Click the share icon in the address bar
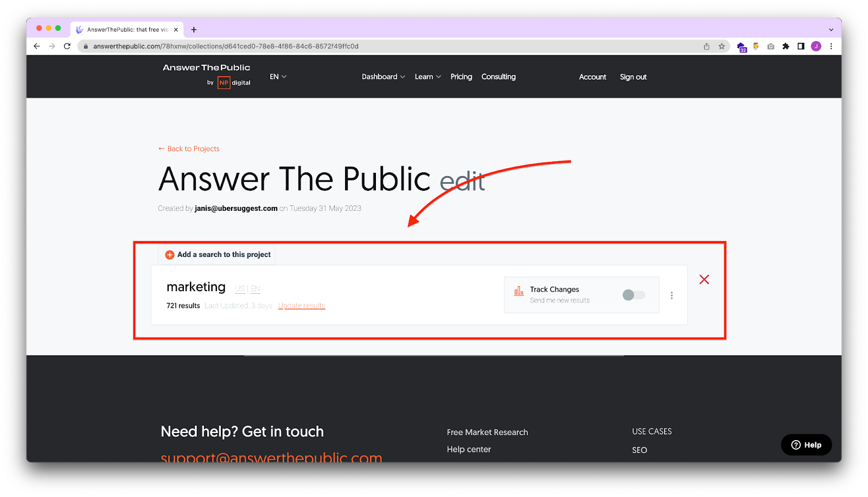The width and height of the screenshot is (868, 497). click(x=706, y=47)
